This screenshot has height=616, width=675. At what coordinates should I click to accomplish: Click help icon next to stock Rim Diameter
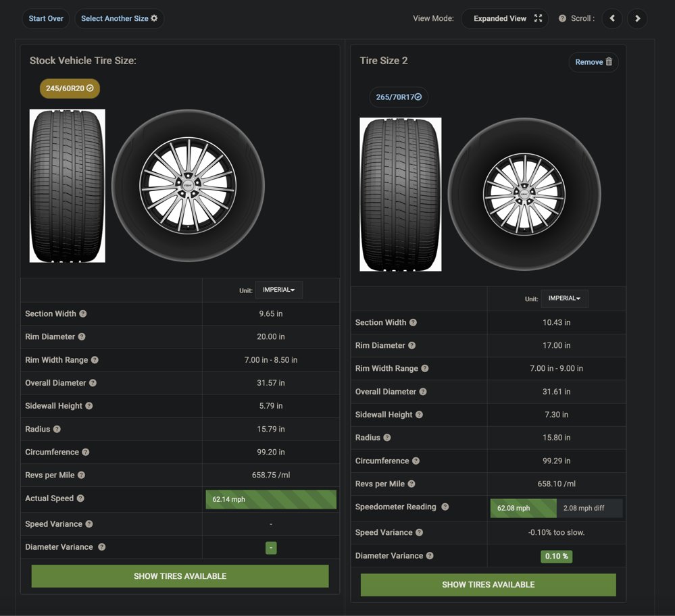pyautogui.click(x=82, y=336)
